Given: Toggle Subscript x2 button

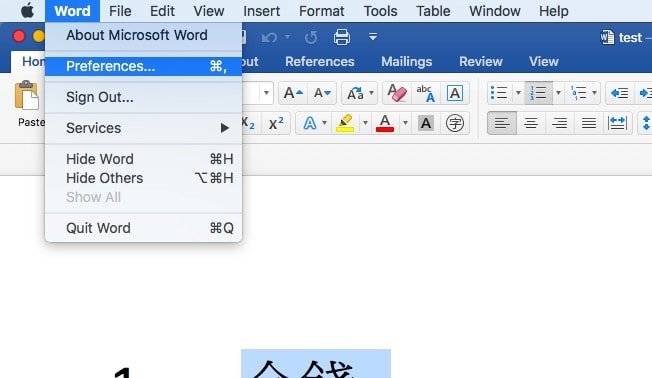Looking at the screenshot, I should [x=249, y=123].
